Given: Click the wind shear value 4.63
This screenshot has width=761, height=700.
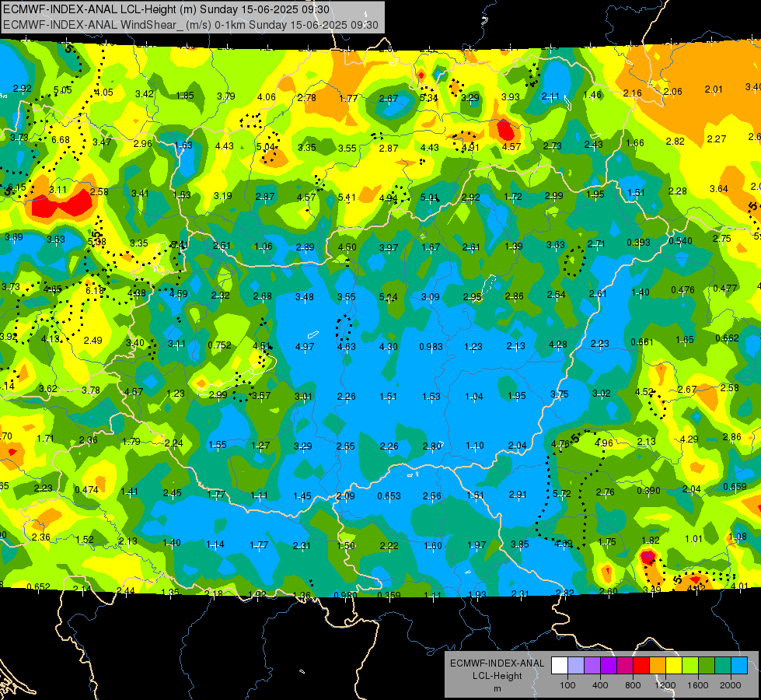Looking at the screenshot, I should pos(347,347).
